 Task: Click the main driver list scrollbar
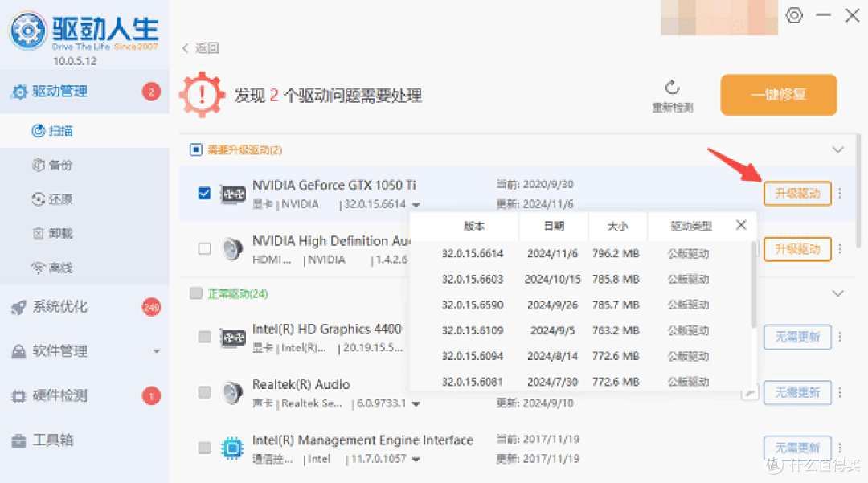[x=858, y=191]
